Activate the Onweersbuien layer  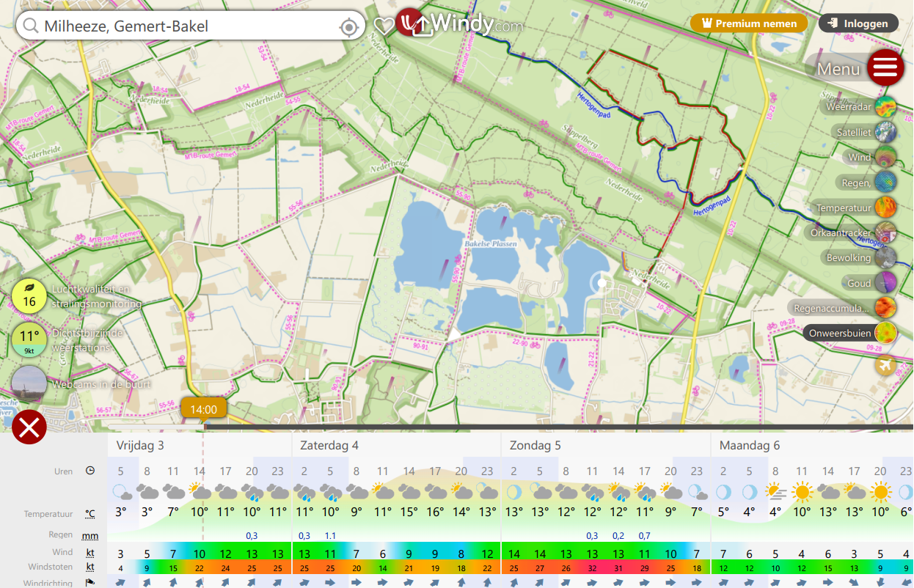(885, 334)
